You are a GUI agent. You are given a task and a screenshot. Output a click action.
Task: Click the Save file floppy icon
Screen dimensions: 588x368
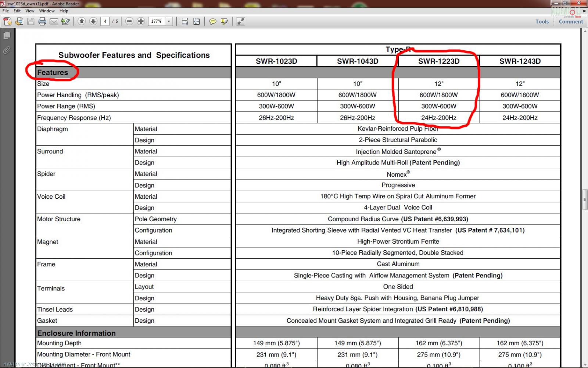coord(31,21)
